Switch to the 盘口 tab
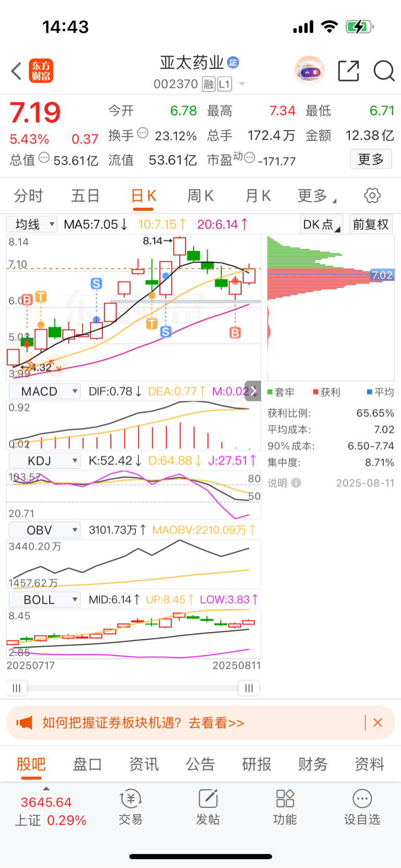The width and height of the screenshot is (401, 868). 88,764
